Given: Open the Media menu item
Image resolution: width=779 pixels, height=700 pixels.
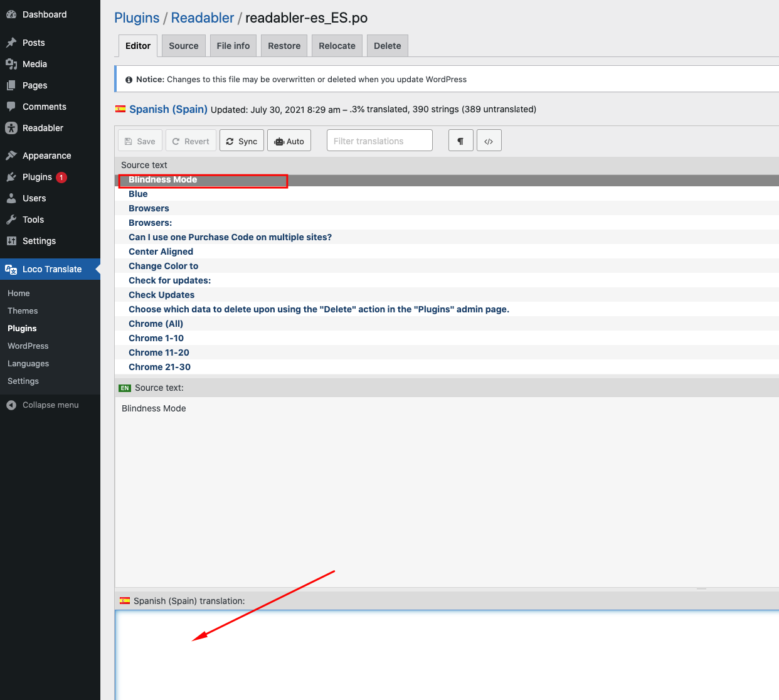Looking at the screenshot, I should (x=34, y=64).
